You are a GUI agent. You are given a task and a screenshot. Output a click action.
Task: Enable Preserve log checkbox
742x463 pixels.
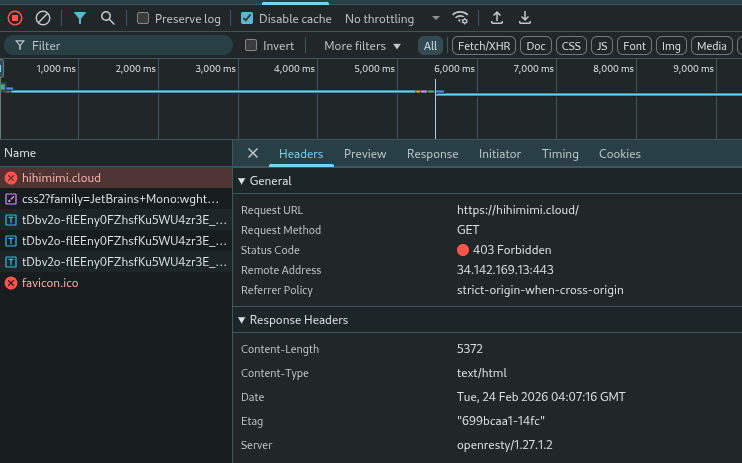coord(144,18)
